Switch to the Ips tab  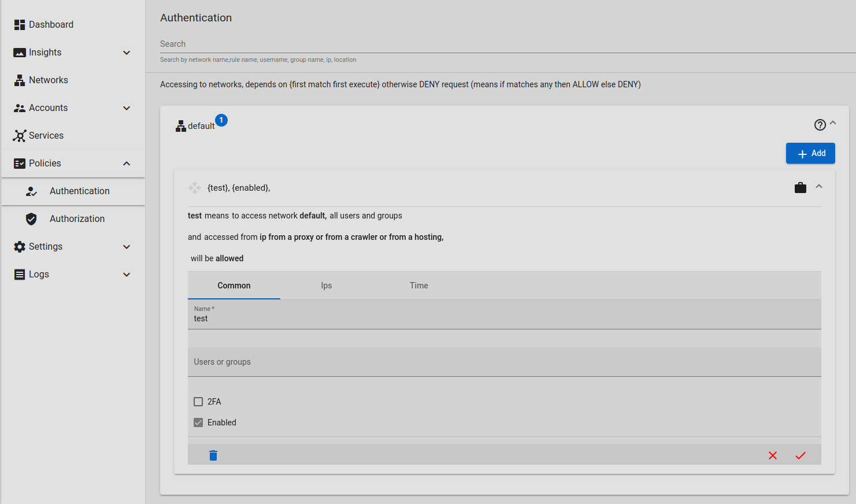tap(327, 286)
